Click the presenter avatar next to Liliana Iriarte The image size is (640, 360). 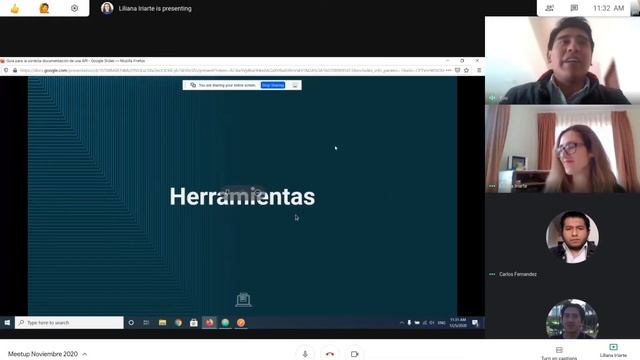107,8
